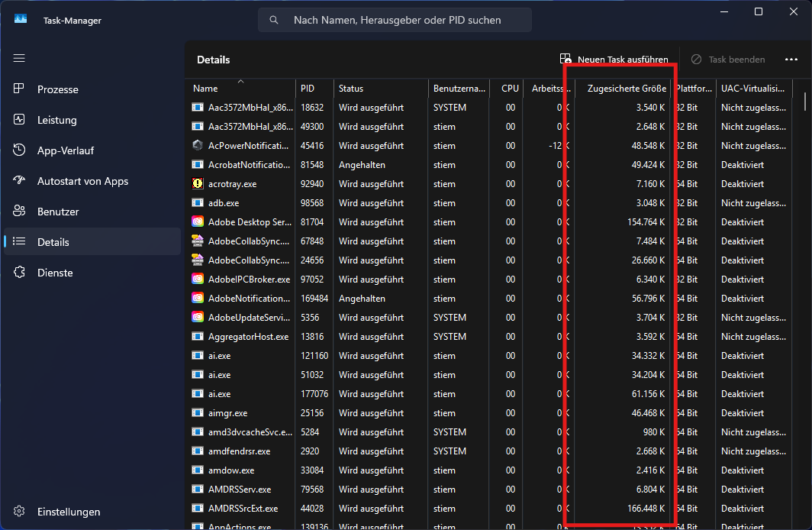Sort by CPU column header
Viewport: 812px width, 530px height.
507,89
